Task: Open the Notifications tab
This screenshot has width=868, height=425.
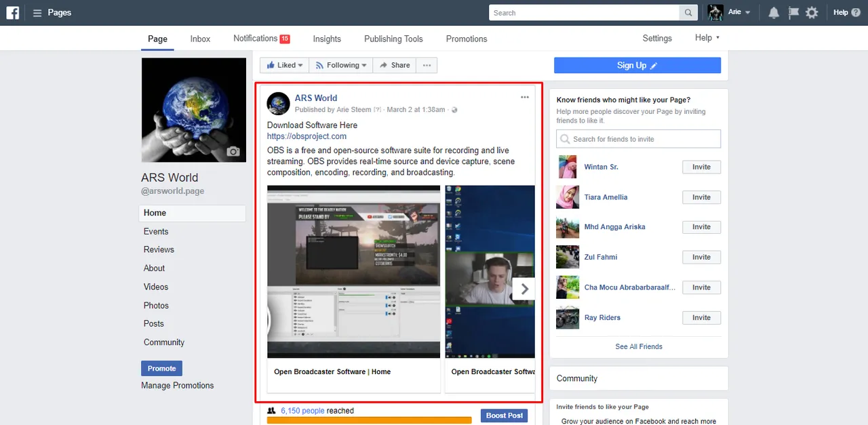Action: pos(261,39)
